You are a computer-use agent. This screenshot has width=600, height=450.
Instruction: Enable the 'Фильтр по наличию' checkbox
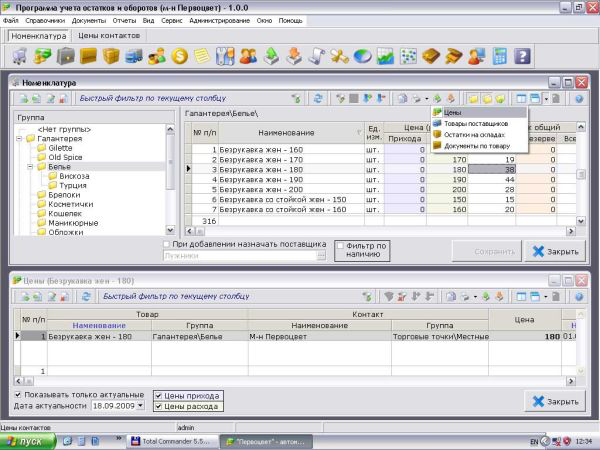point(340,246)
